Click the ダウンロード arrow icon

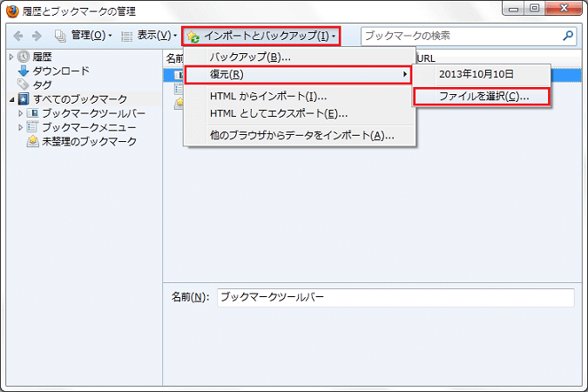tap(24, 71)
